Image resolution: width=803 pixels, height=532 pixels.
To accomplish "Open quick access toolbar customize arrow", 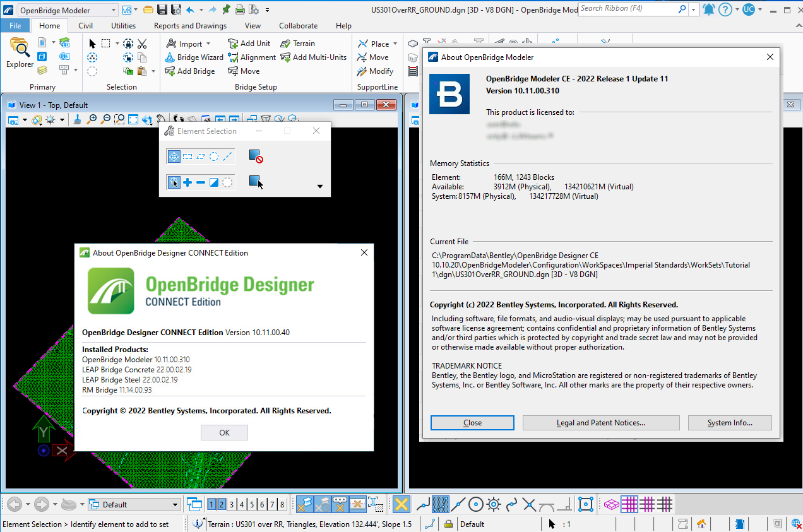I will click(x=268, y=9).
